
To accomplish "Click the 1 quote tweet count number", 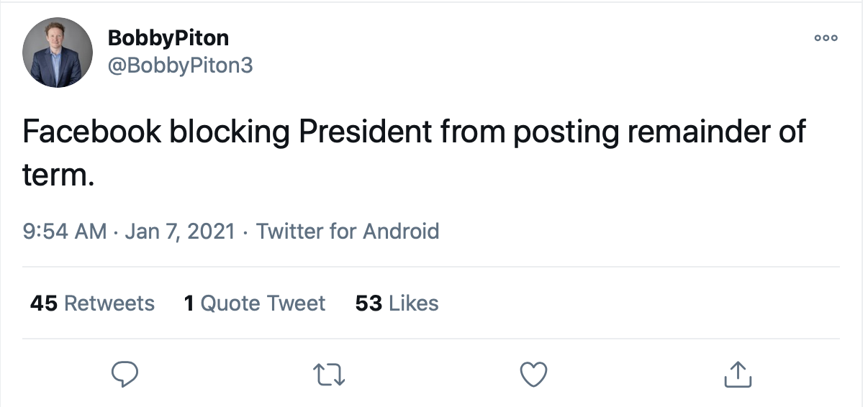I will click(189, 303).
